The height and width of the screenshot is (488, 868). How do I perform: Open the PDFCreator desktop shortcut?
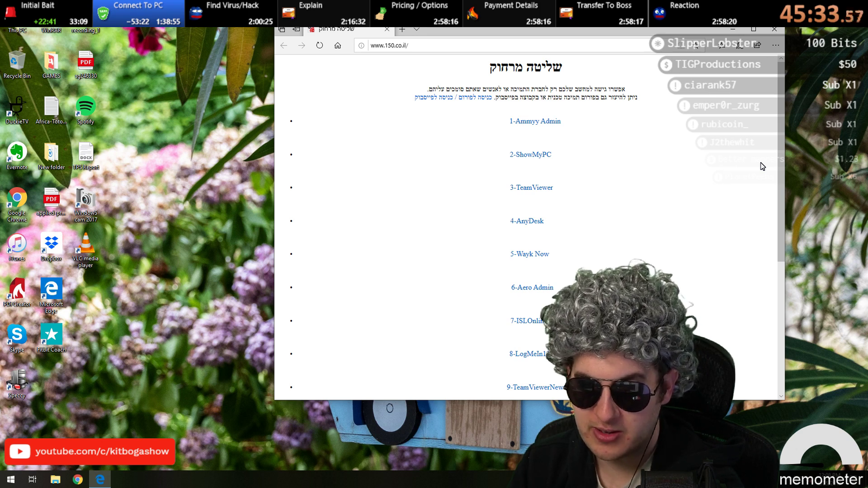point(17,292)
